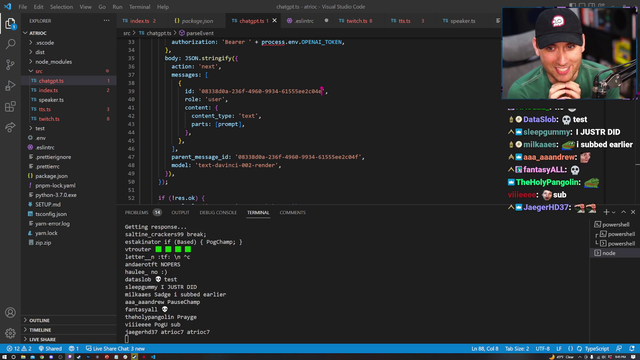Image resolution: width=640 pixels, height=360 pixels.
Task: Open Live Share Chat: 3 new
Action: 115,349
